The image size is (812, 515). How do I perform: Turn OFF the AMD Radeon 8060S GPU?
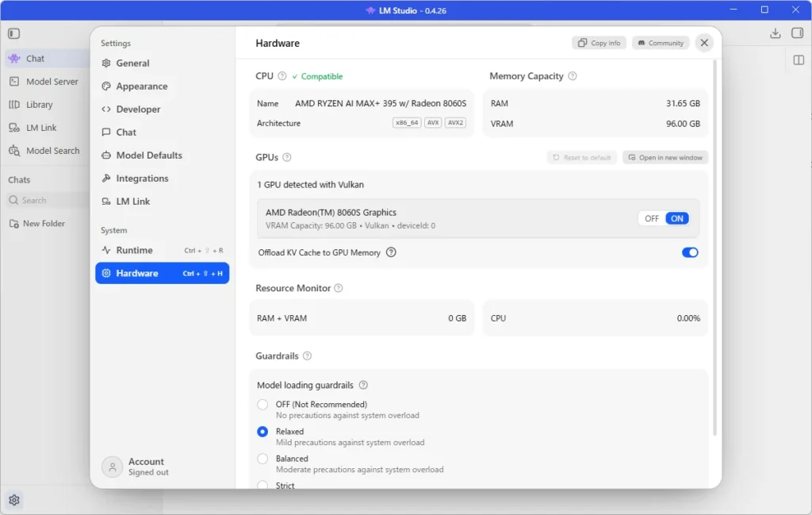coord(652,219)
